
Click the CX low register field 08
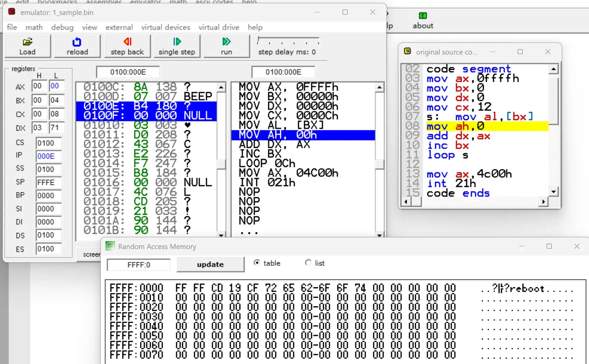pyautogui.click(x=56, y=114)
